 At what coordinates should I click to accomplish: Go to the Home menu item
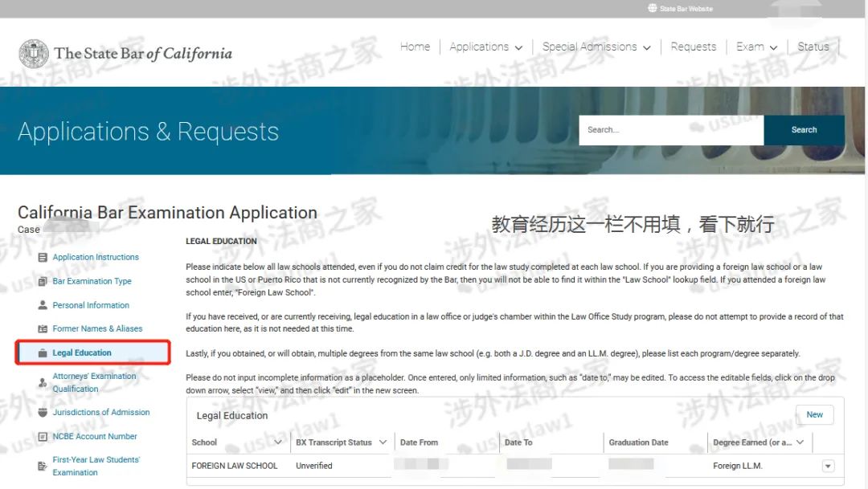(x=416, y=47)
